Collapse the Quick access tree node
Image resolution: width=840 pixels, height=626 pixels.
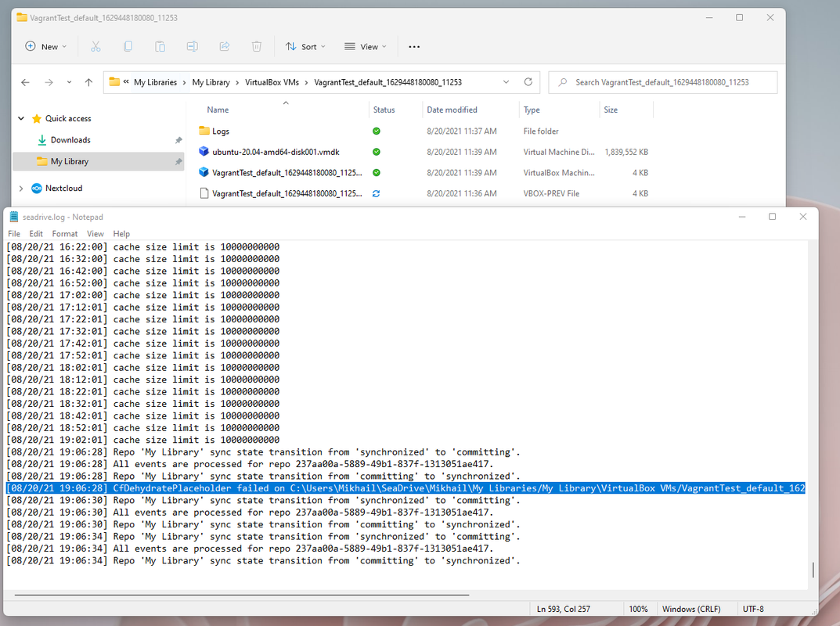(x=21, y=118)
